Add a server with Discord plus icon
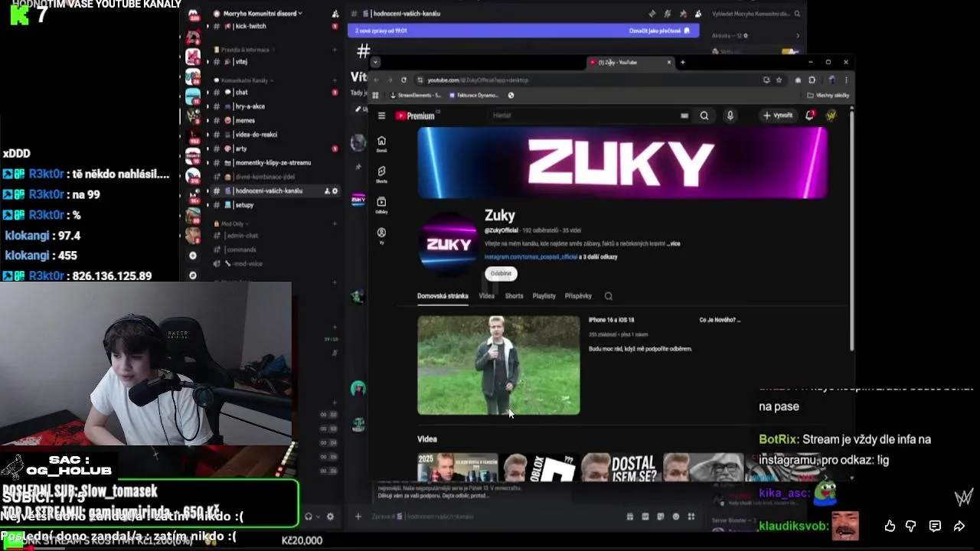 [x=193, y=256]
